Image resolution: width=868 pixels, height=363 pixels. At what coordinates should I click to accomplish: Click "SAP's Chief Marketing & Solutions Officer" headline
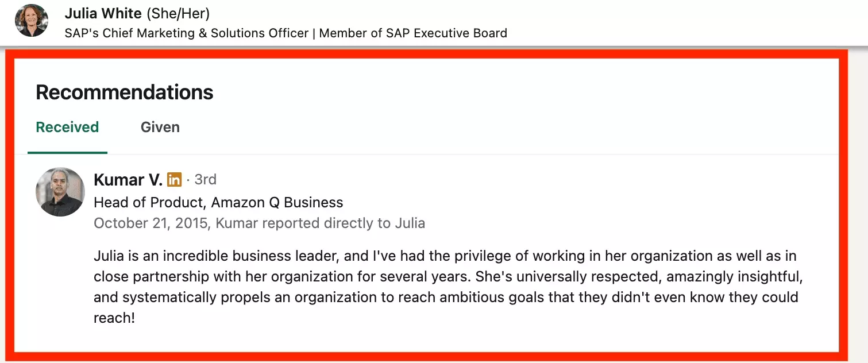187,33
